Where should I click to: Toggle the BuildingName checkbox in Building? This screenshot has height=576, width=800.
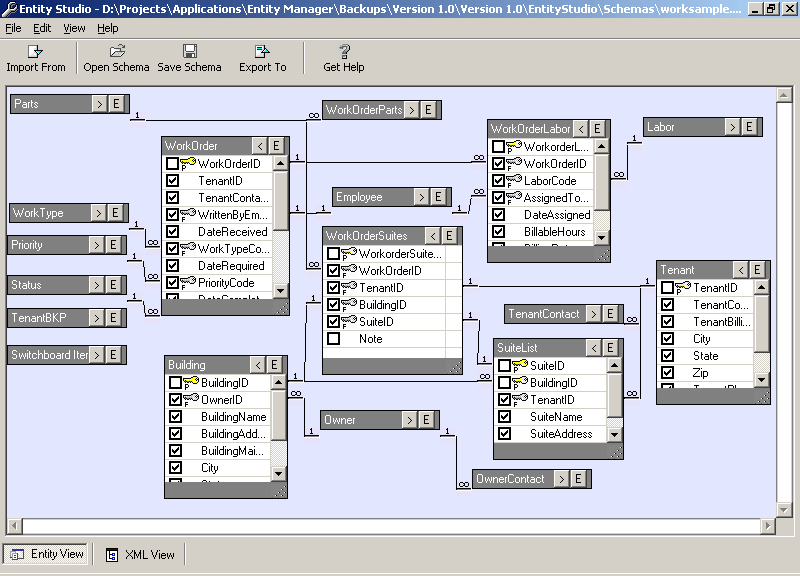pyautogui.click(x=175, y=417)
